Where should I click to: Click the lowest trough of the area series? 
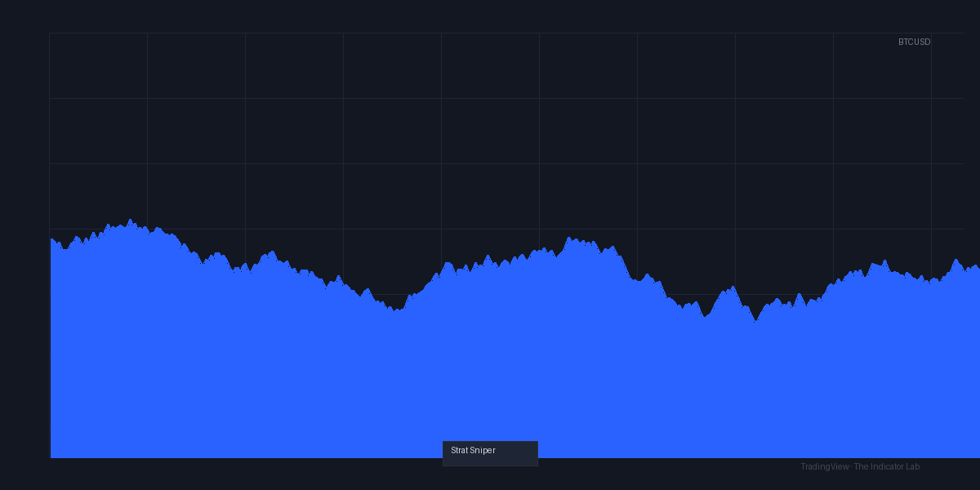[755, 321]
